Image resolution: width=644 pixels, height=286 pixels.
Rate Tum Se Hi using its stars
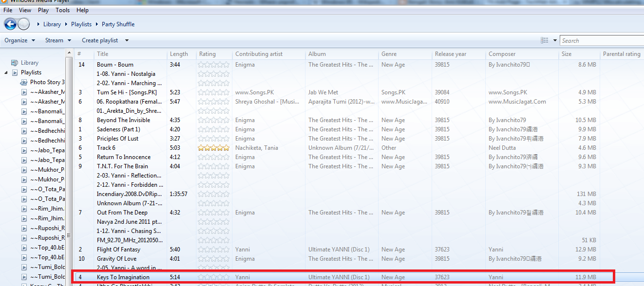(213, 92)
